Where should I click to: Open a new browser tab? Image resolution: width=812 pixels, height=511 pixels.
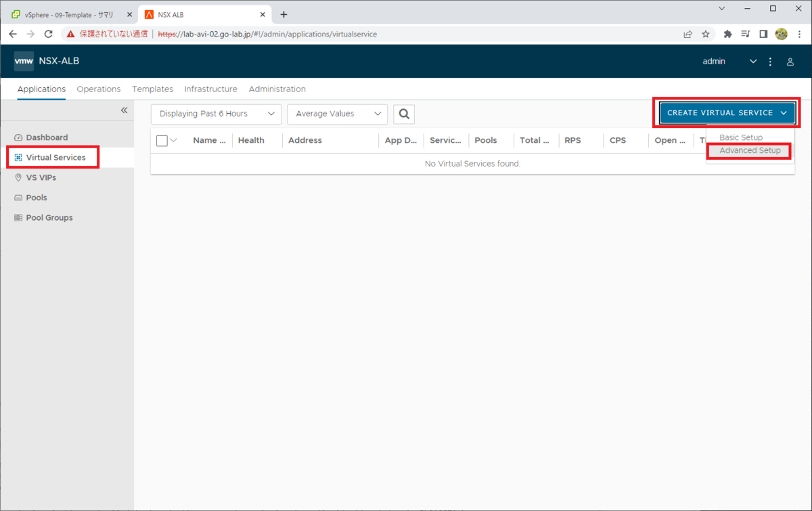coord(284,14)
